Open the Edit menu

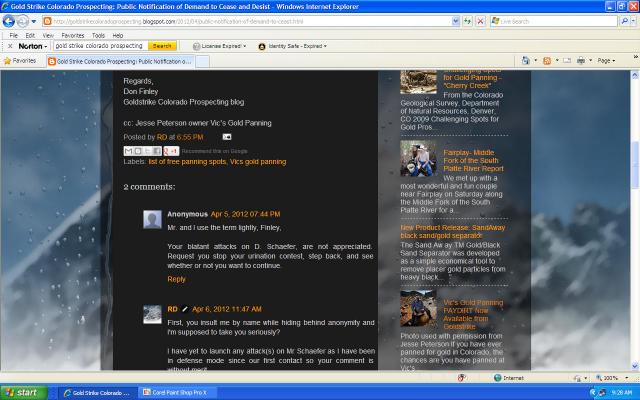click(x=30, y=36)
